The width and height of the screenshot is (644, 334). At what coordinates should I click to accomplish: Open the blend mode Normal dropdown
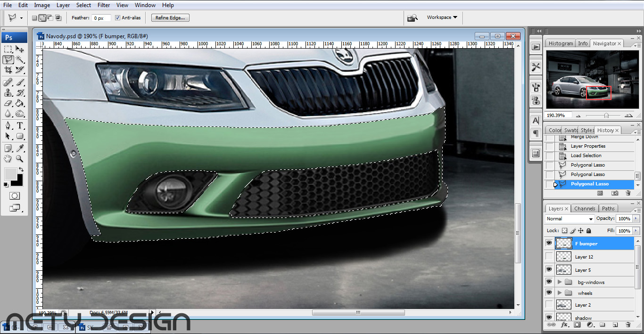click(570, 219)
